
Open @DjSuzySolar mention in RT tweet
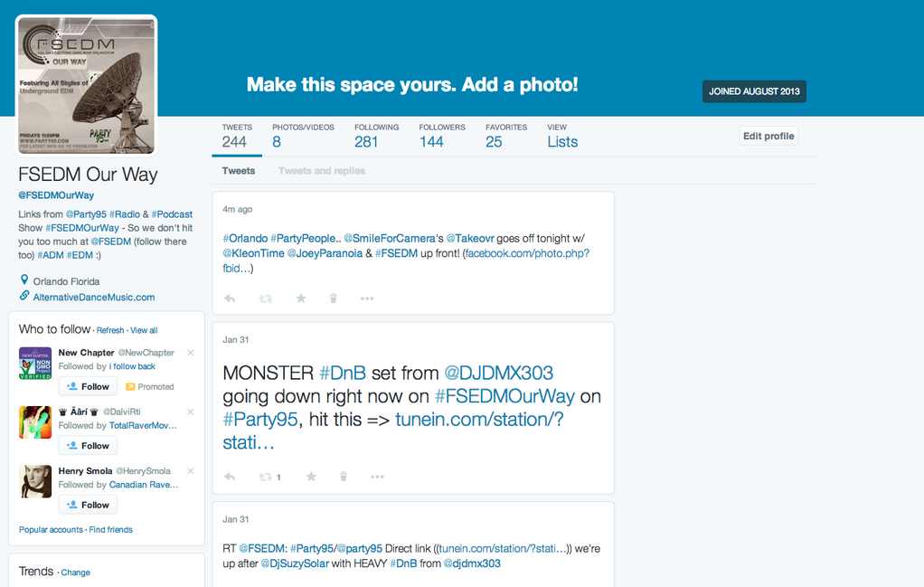(295, 563)
